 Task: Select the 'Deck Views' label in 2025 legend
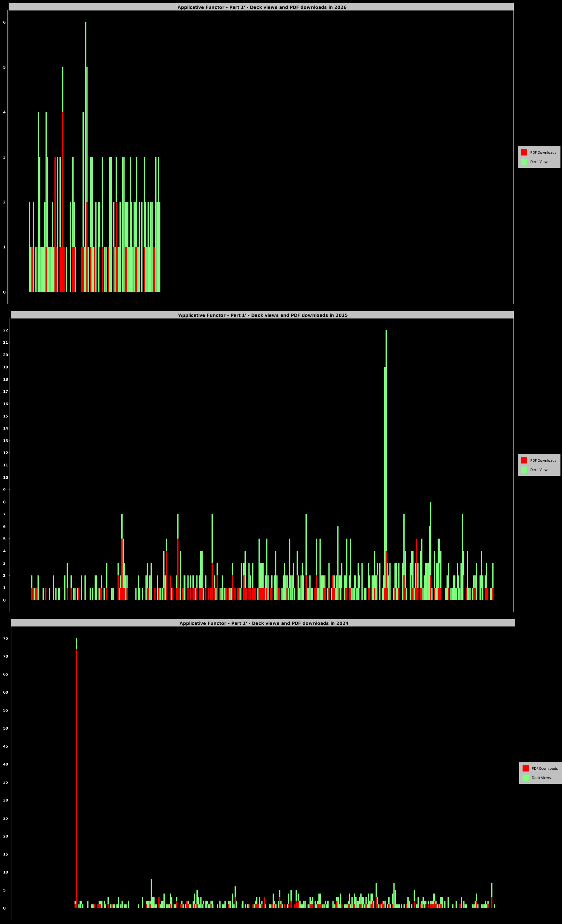[540, 470]
